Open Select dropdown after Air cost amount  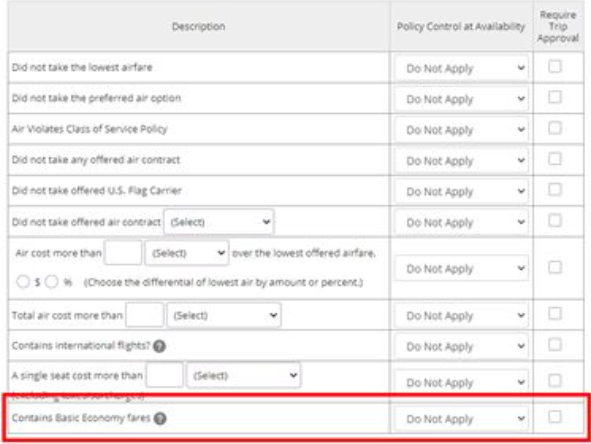187,253
